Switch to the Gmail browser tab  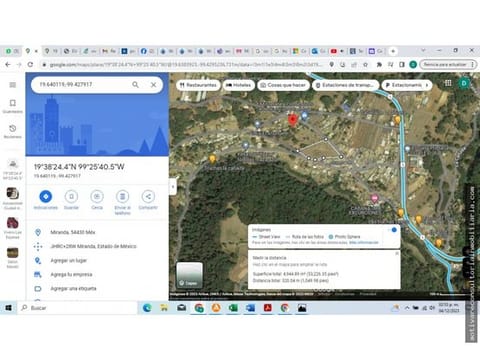(109, 51)
